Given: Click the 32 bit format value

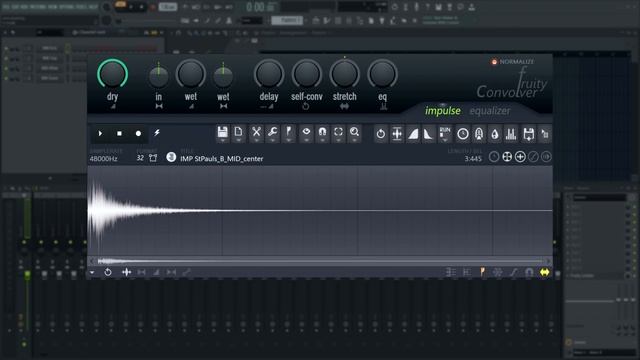Looking at the screenshot, I should pyautogui.click(x=140, y=158).
